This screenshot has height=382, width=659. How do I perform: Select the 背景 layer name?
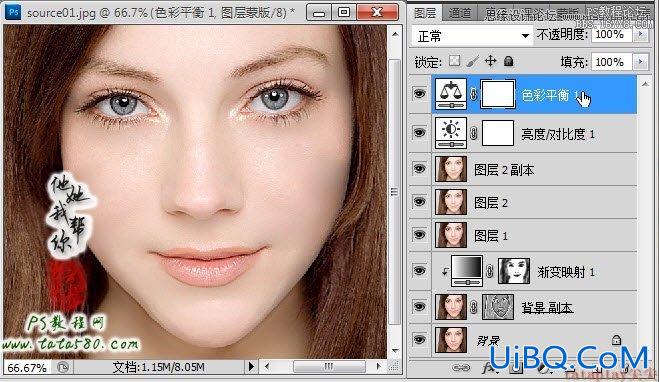click(488, 340)
